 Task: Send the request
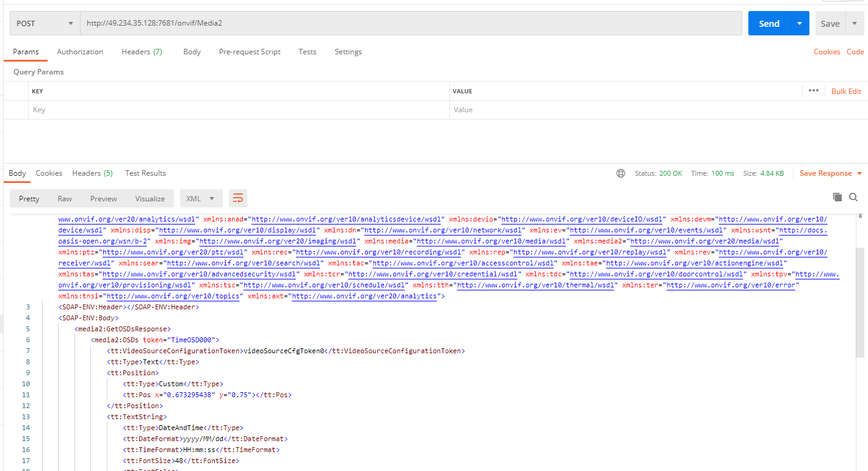[x=769, y=24]
